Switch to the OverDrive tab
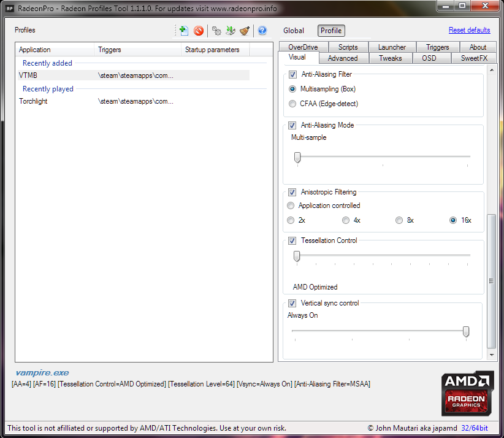The width and height of the screenshot is (504, 438). coord(303,47)
